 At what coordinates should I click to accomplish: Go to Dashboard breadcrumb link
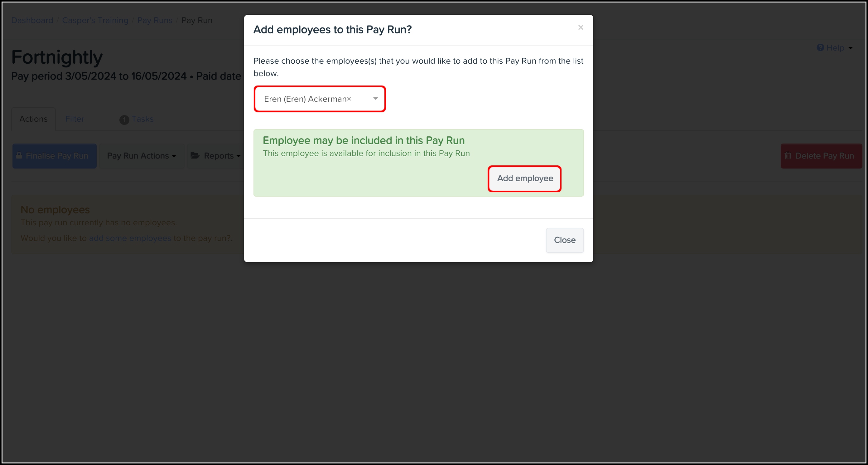[32, 20]
